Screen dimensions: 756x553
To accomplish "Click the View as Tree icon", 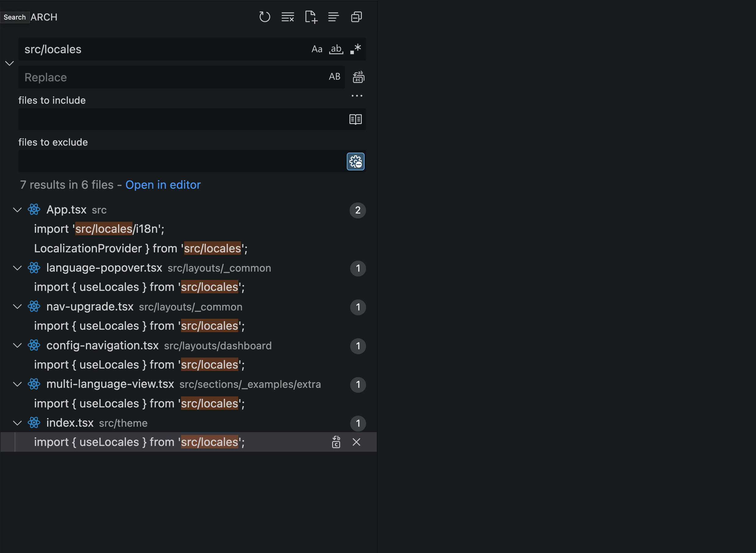I will tap(333, 17).
